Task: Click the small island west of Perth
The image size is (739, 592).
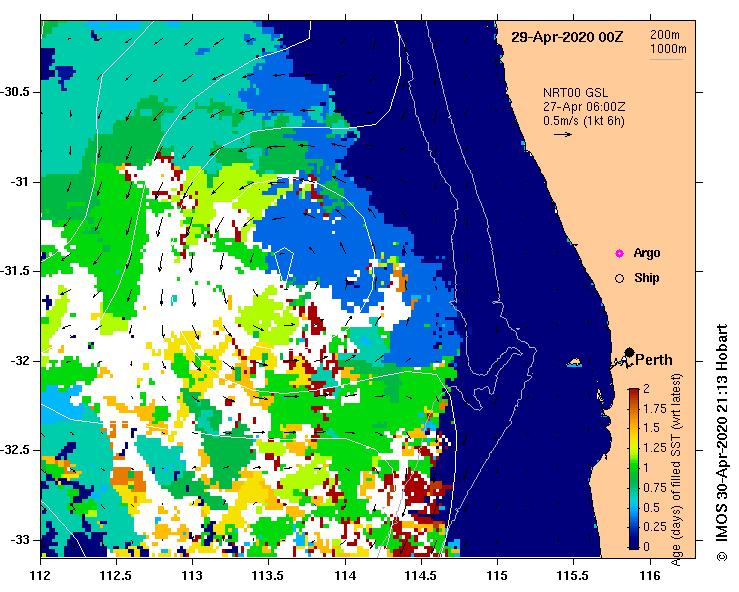Action: click(574, 362)
